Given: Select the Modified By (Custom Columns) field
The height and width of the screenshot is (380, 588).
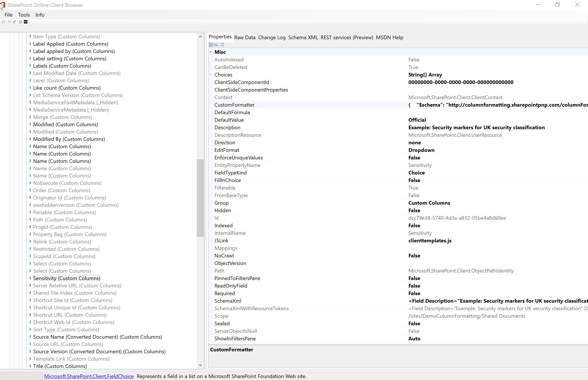Looking at the screenshot, I should tap(69, 139).
